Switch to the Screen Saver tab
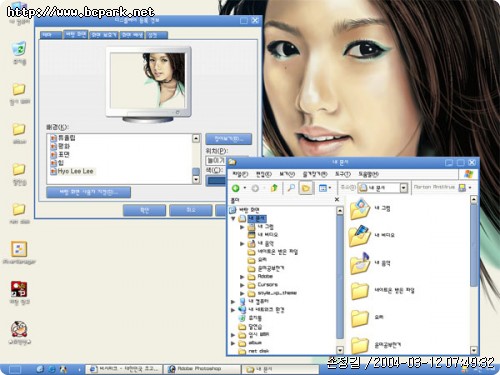This screenshot has width=500, height=375. tap(104, 35)
